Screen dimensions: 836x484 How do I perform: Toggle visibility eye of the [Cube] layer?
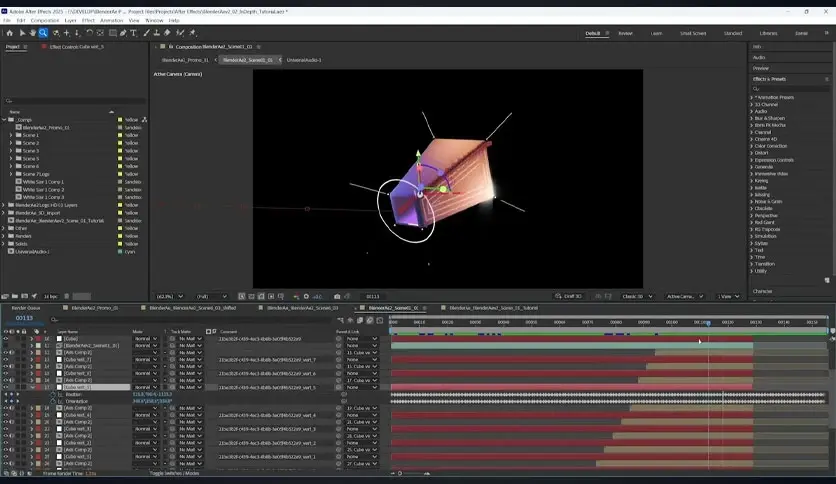coord(6,338)
